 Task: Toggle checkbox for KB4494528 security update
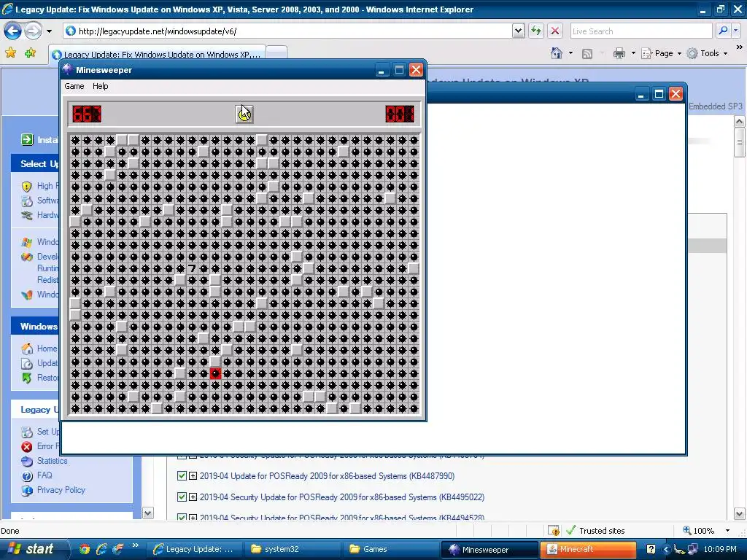coord(182,517)
